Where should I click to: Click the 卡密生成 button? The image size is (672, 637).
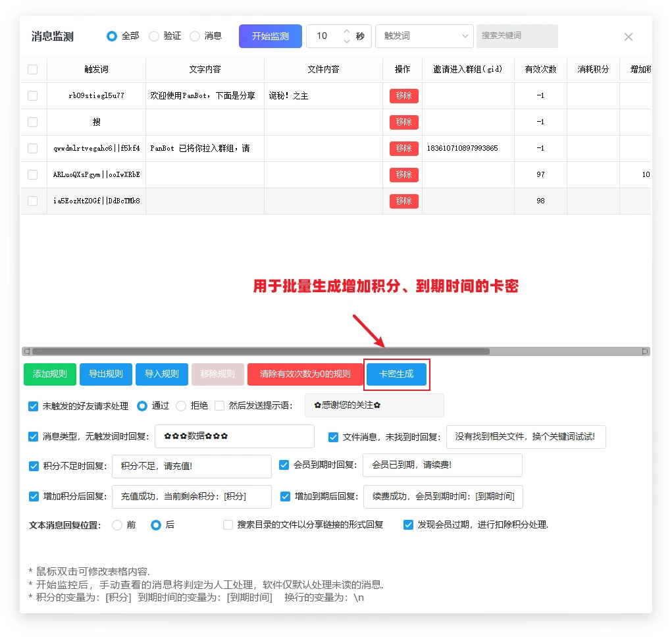point(396,374)
